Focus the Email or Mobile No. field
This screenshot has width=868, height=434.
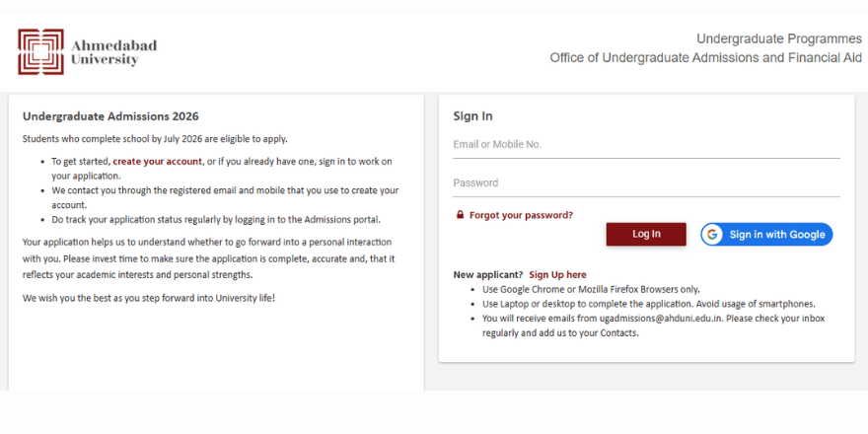pos(646,145)
